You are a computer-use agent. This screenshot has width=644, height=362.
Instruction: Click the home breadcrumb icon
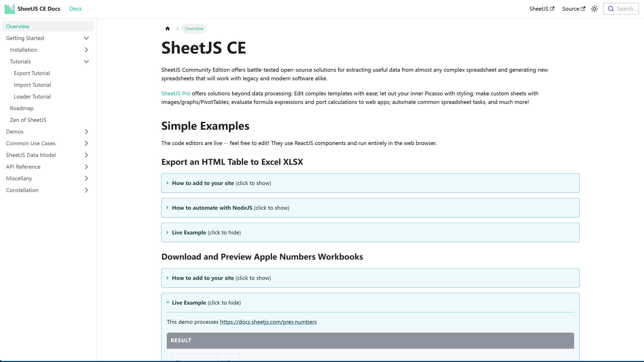coord(168,29)
